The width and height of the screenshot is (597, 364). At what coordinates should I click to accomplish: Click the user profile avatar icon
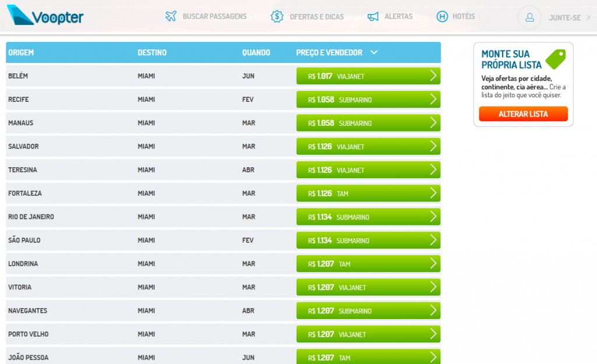point(529,17)
